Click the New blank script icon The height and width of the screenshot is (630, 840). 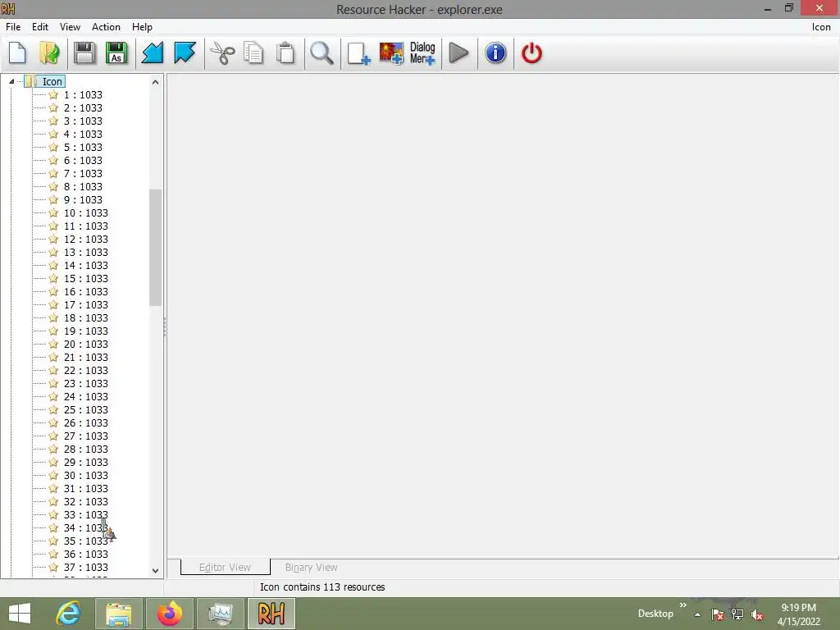18,53
